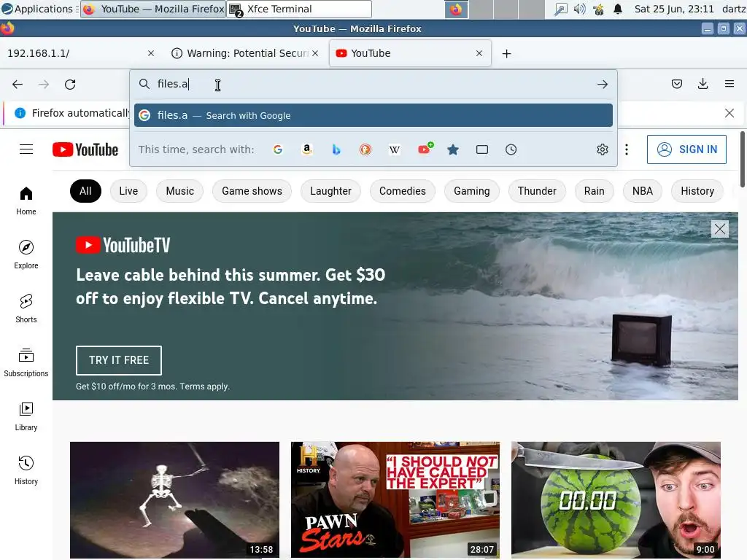Open search settings gear icon

[x=602, y=149]
